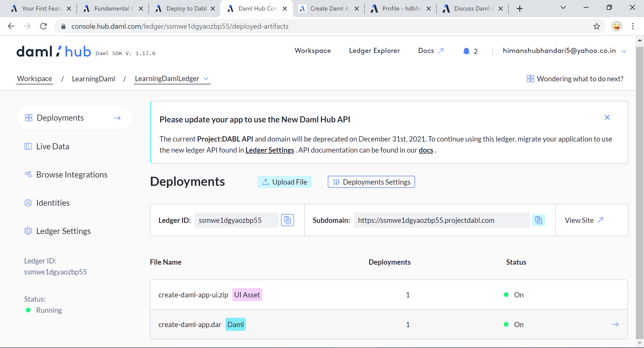The image size is (644, 348).
Task: Expand the himanshubhandari5 account menu
Action: click(x=624, y=51)
